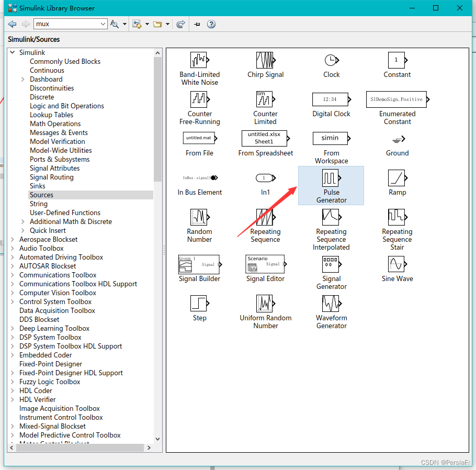This screenshot has width=476, height=470.
Task: Click the tree's horizontal scrollbar right arrow
Action: click(x=149, y=447)
